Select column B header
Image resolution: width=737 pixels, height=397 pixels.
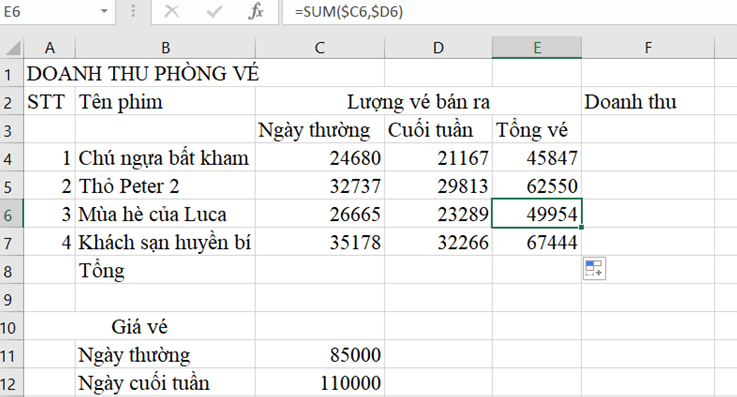pyautogui.click(x=165, y=48)
